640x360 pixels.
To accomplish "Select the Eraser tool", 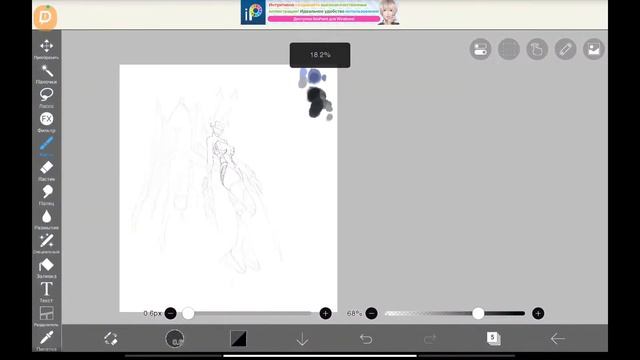I will 47,170.
